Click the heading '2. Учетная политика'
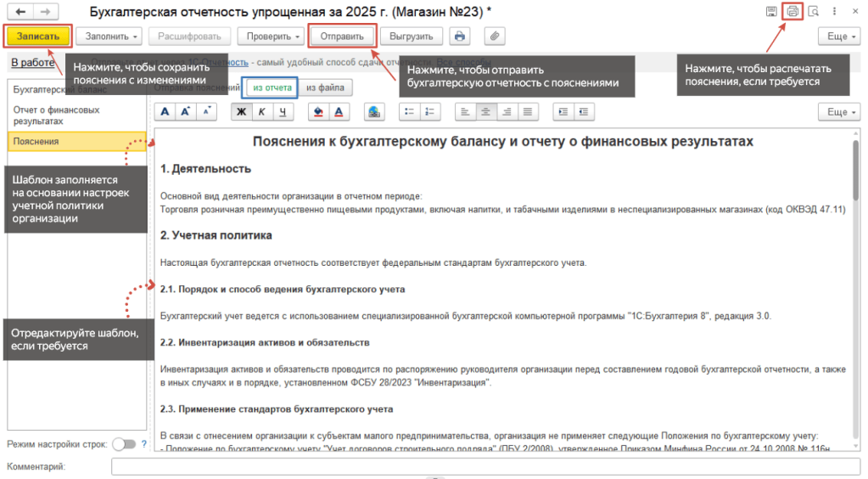Image resolution: width=868 pixels, height=479 pixels. point(216,235)
